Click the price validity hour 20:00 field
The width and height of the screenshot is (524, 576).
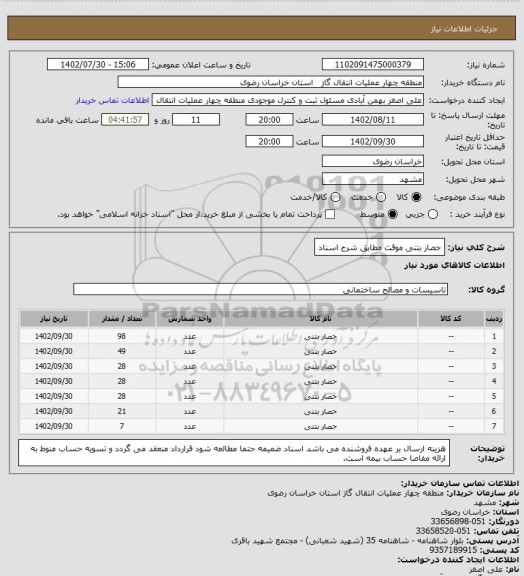[269, 141]
